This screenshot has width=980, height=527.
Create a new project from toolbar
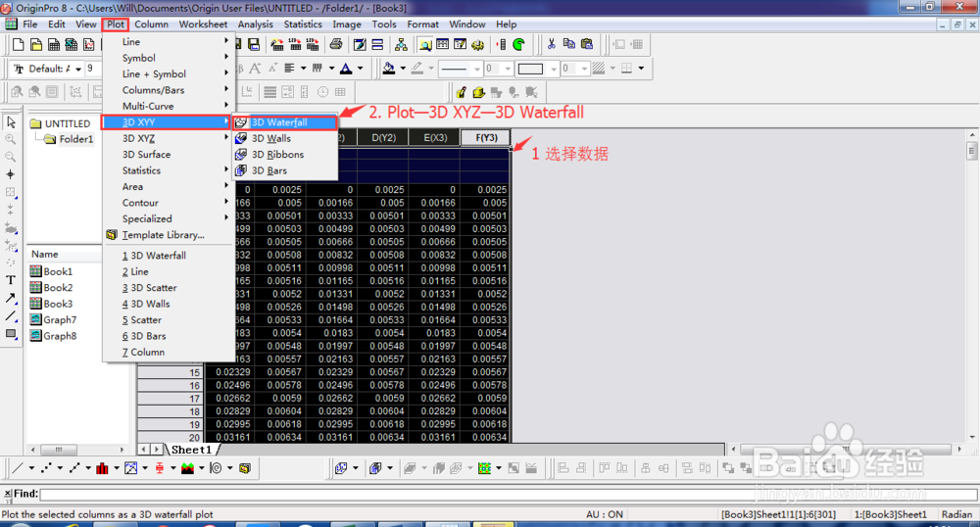click(18, 44)
